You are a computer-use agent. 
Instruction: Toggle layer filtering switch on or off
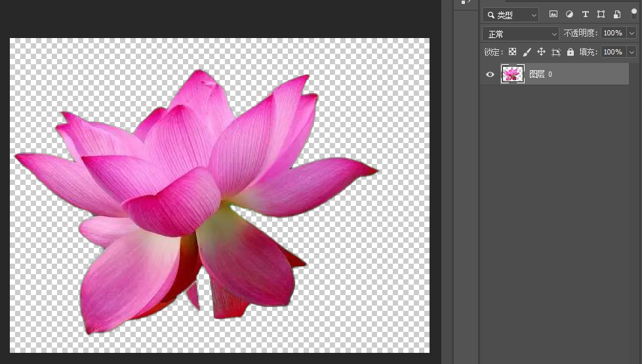(633, 13)
